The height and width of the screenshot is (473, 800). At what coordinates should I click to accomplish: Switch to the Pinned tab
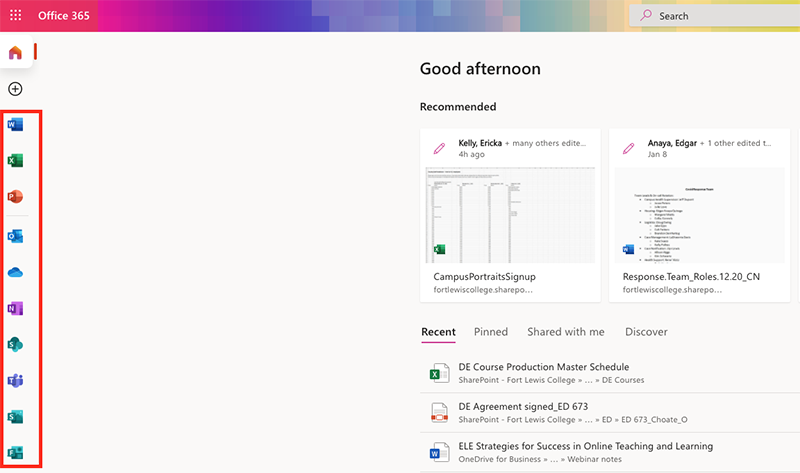click(x=490, y=332)
